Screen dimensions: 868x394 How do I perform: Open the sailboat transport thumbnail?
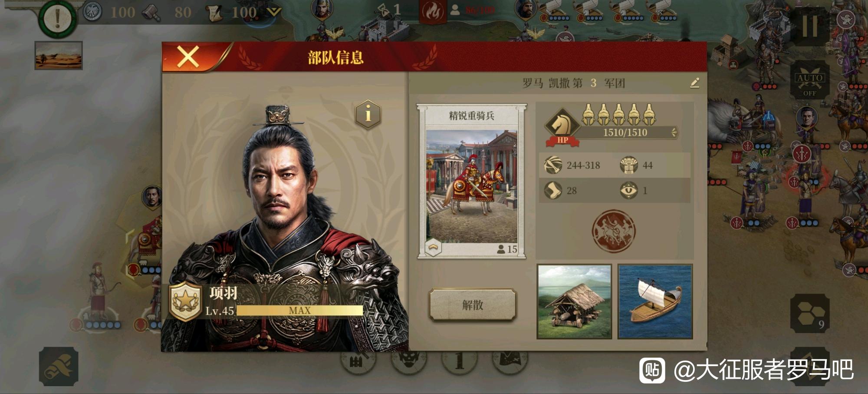pos(655,301)
